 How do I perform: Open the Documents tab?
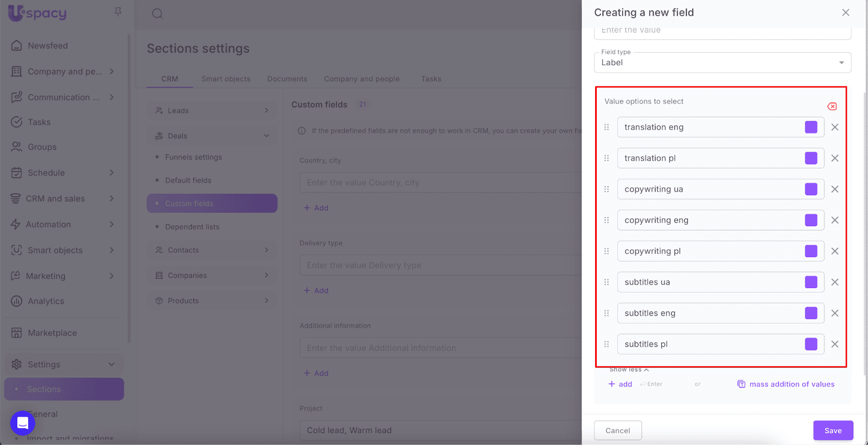pos(287,79)
